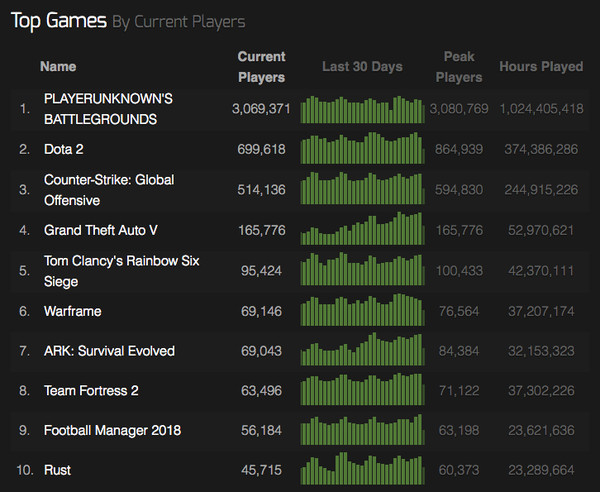Image resolution: width=600 pixels, height=492 pixels.
Task: Click the Hours Played column header
Action: 541,67
